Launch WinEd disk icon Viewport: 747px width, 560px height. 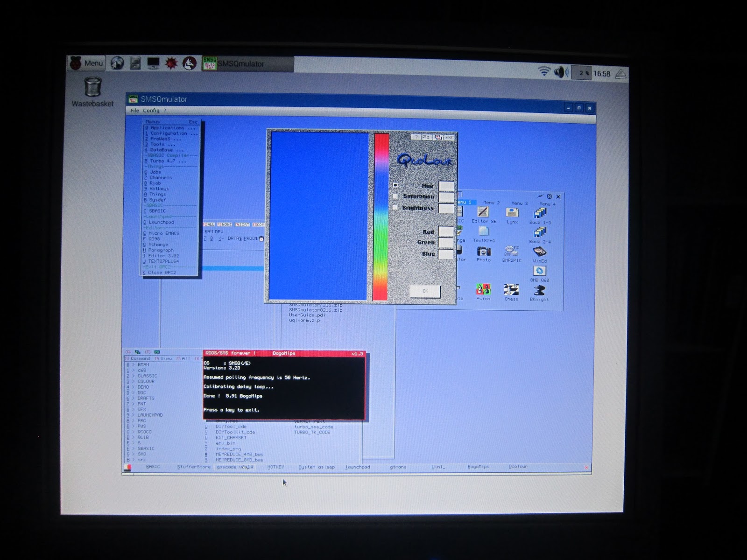click(540, 254)
